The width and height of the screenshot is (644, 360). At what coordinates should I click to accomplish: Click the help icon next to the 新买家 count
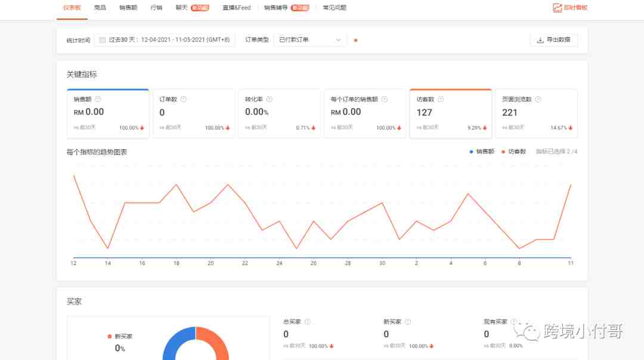pyautogui.click(x=408, y=322)
